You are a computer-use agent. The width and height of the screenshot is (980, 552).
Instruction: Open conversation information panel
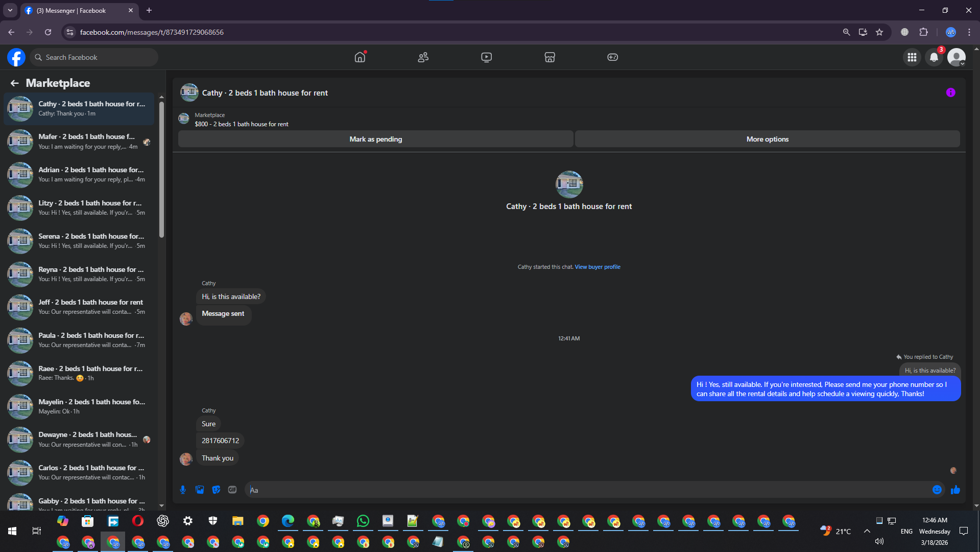point(951,93)
